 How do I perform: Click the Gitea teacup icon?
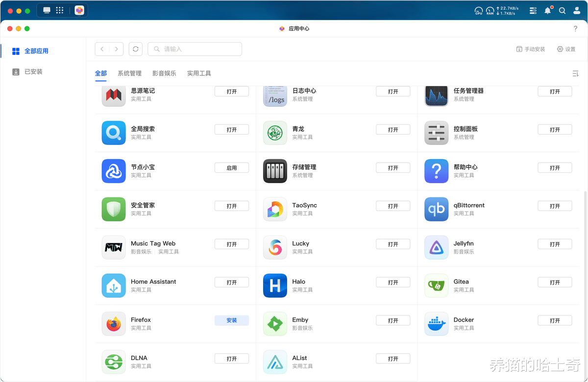(x=437, y=286)
